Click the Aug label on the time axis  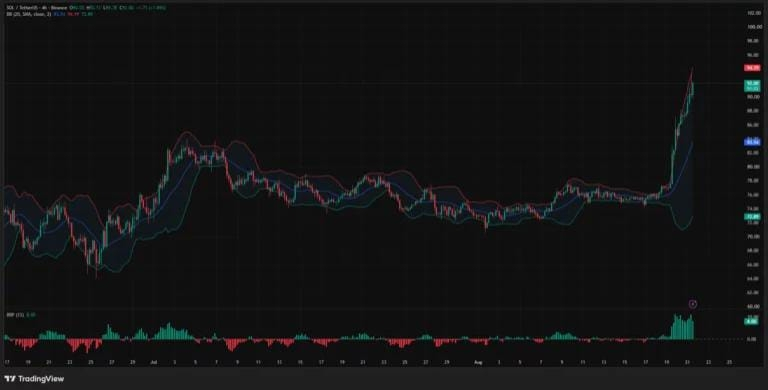point(478,363)
